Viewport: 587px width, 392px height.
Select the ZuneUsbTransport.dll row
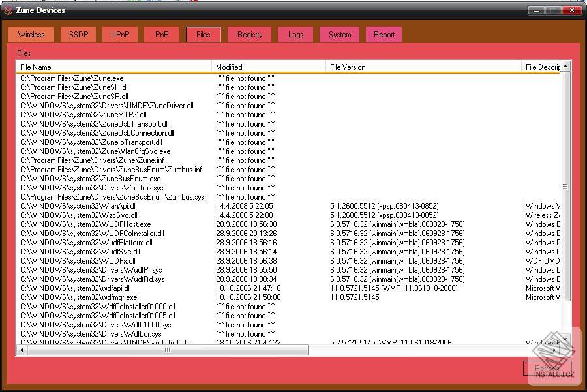(x=288, y=124)
